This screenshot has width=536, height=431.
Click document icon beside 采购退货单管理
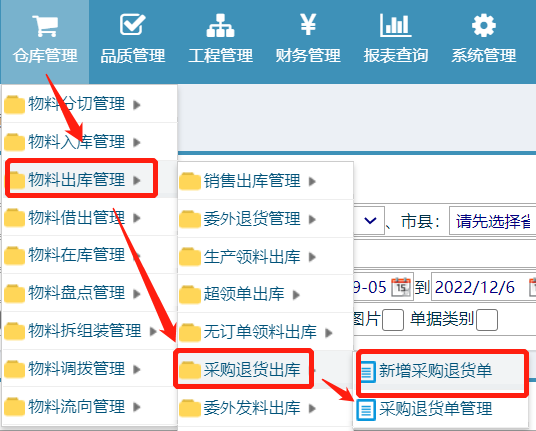(366, 409)
